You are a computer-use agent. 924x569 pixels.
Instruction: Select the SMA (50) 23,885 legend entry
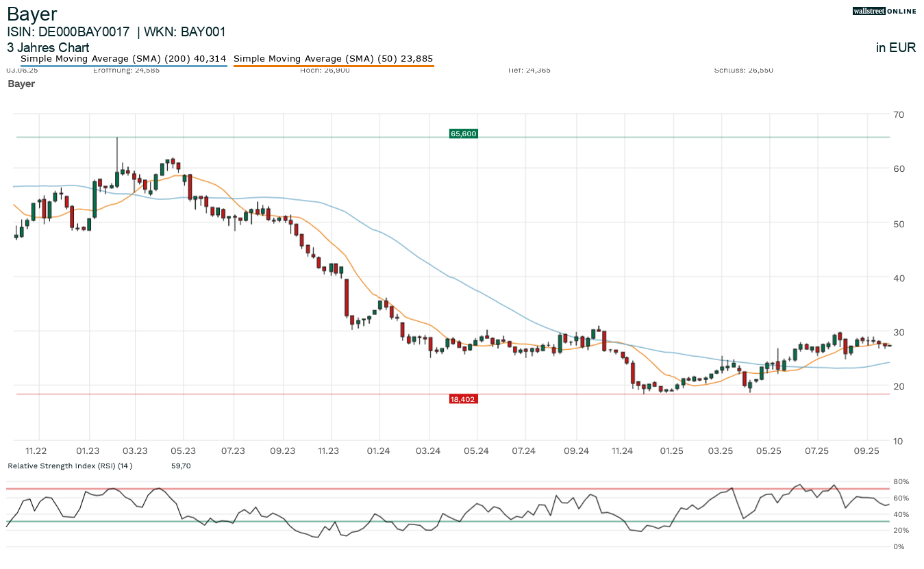tap(334, 59)
